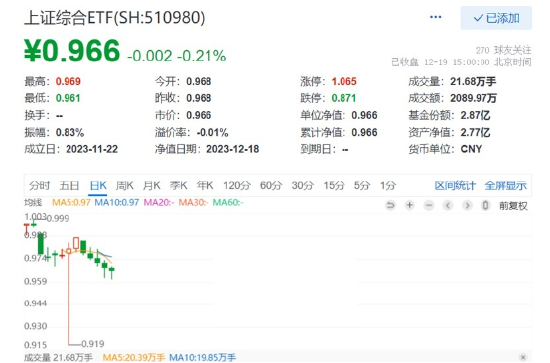The image size is (550, 363).
Task: Select the 日K chart tab
Action: [x=98, y=185]
